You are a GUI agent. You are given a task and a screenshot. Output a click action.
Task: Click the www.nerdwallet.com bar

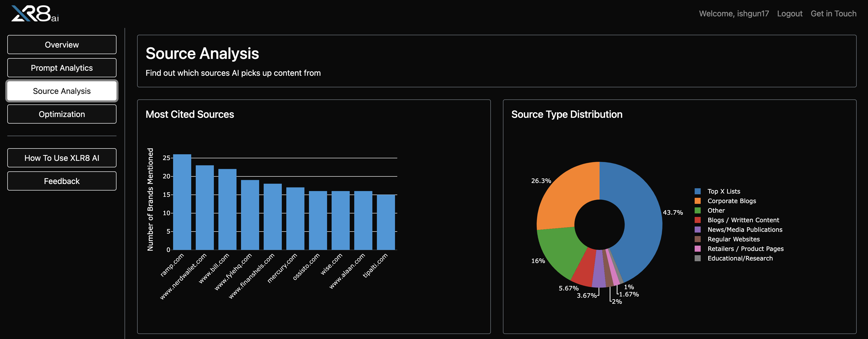(x=205, y=207)
